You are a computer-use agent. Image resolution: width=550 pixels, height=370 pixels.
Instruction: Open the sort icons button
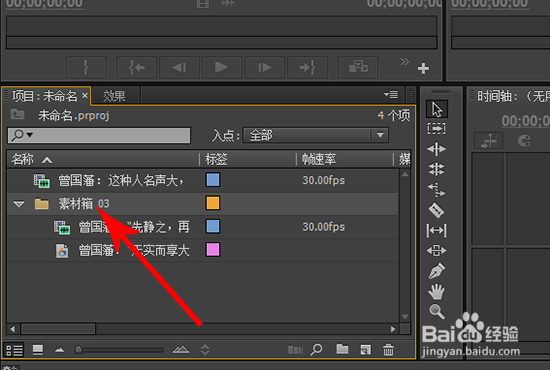pyautogui.click(x=205, y=350)
